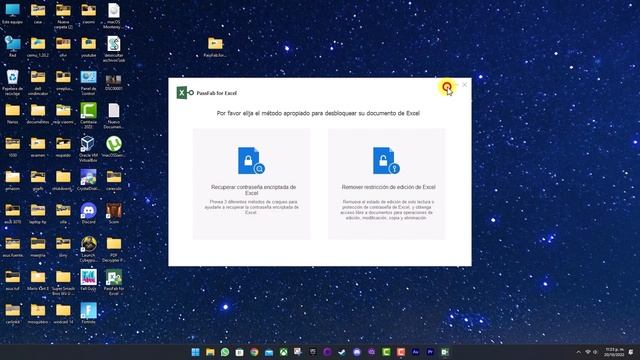
Task: Open Google Chrome from the taskbar
Action: (254, 352)
